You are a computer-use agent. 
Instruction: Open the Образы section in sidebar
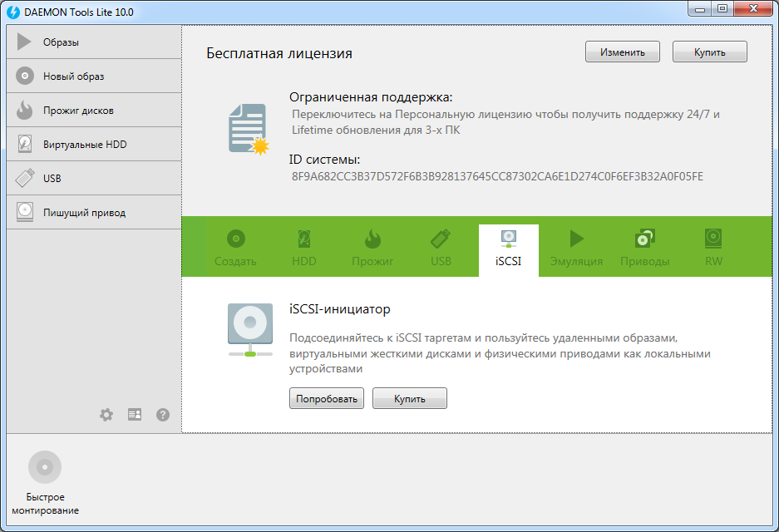(94, 42)
